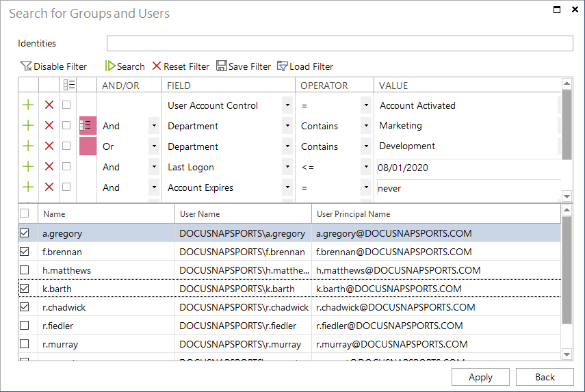Click the filter list scroll-down arrow
The height and width of the screenshot is (392, 585).
[x=567, y=196]
